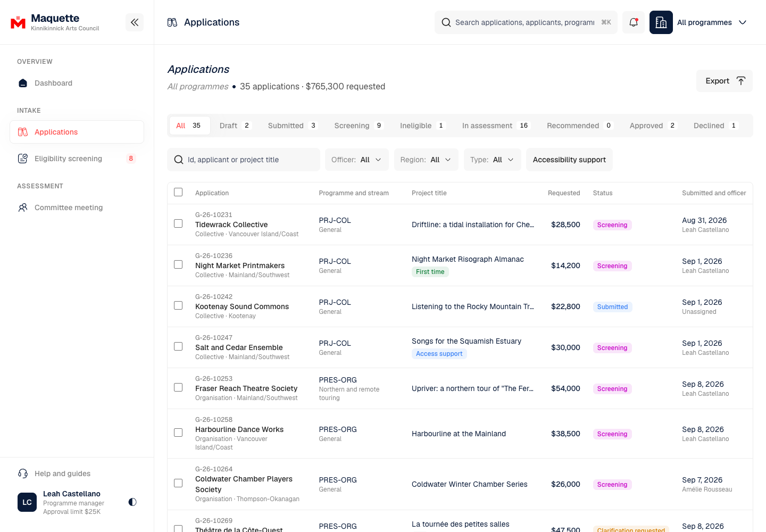This screenshot has height=532, width=766.
Task: Tick the Night Market Printmakers checkbox
Action: click(178, 264)
